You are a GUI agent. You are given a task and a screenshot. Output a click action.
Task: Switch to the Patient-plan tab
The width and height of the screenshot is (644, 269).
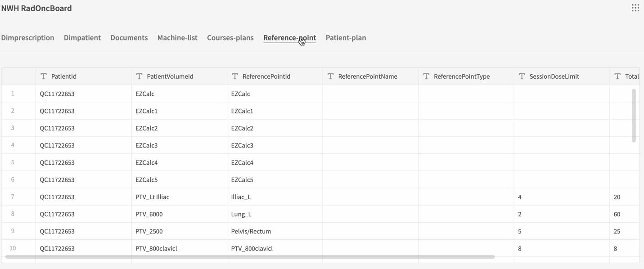pos(346,38)
